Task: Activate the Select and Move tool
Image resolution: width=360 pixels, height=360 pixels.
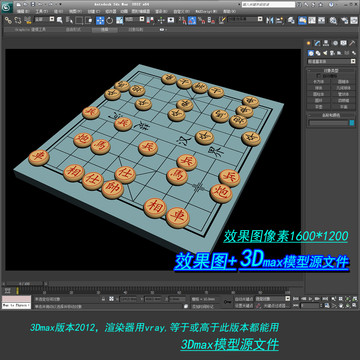Action: [100, 20]
